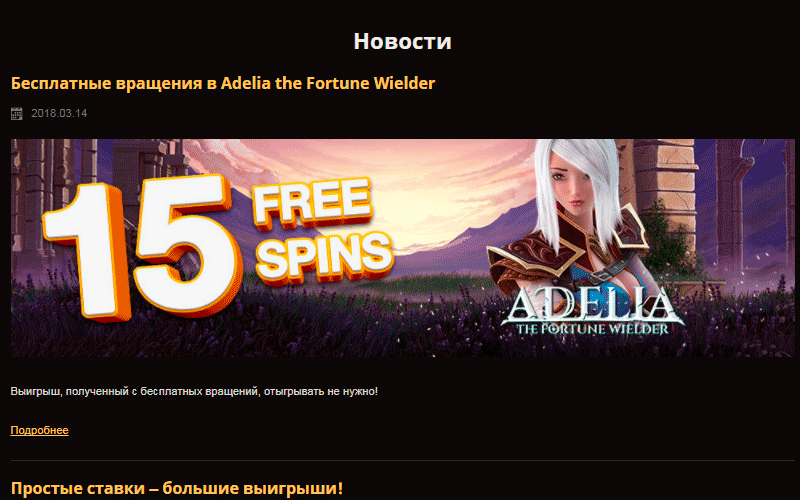Image resolution: width=800 pixels, height=500 pixels.
Task: Follow the Подробнее link
Action: tap(39, 430)
